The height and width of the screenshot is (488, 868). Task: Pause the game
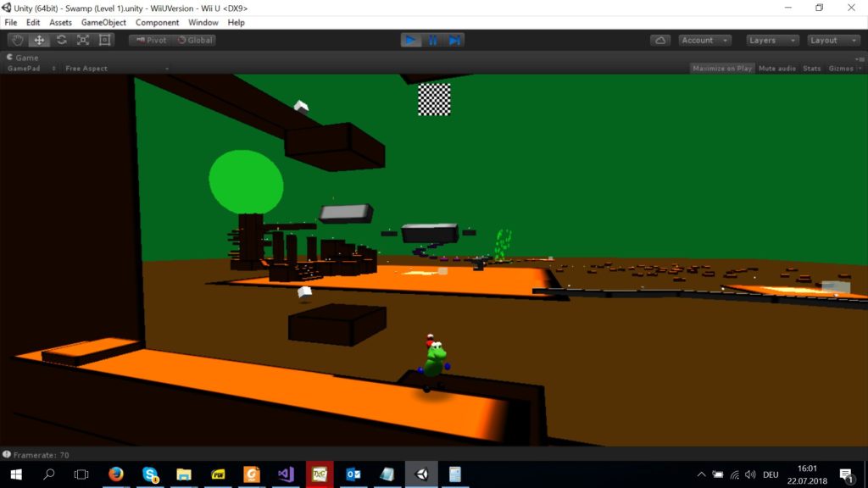433,41
